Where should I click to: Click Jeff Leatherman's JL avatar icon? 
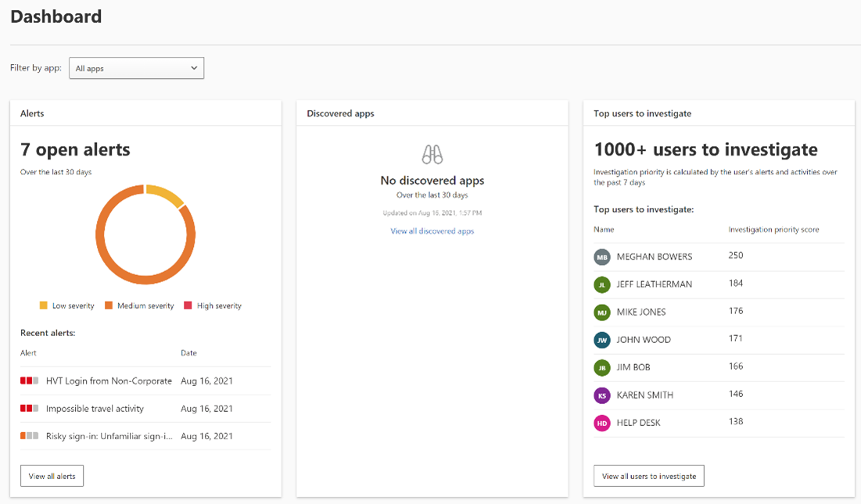pos(601,284)
